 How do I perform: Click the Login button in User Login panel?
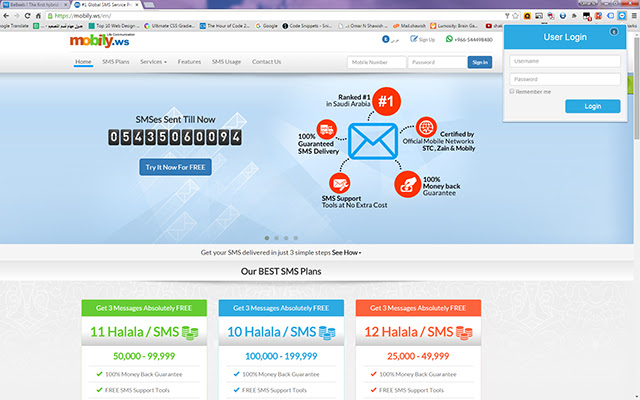click(x=593, y=106)
